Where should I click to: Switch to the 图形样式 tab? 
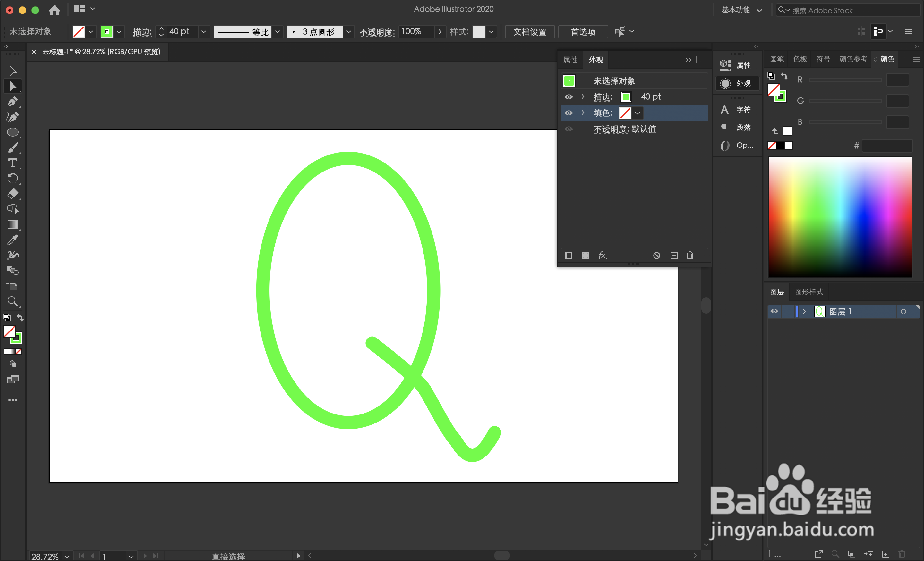tap(809, 292)
